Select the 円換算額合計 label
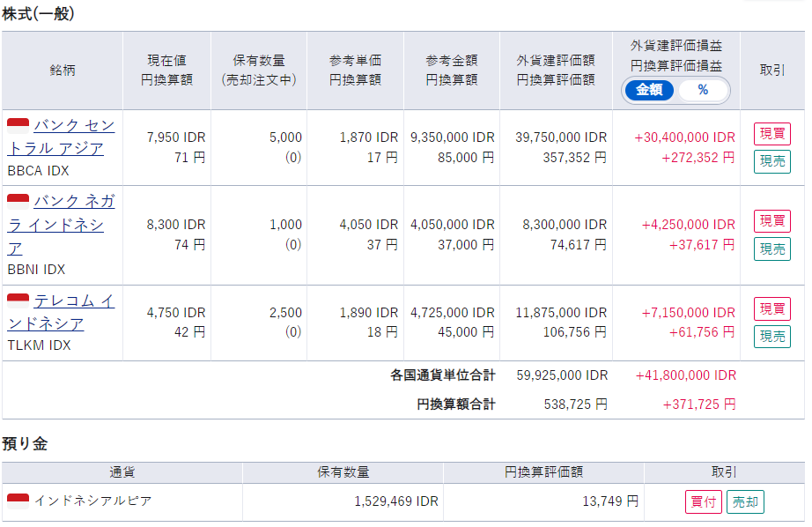The width and height of the screenshot is (812, 527). click(x=456, y=405)
